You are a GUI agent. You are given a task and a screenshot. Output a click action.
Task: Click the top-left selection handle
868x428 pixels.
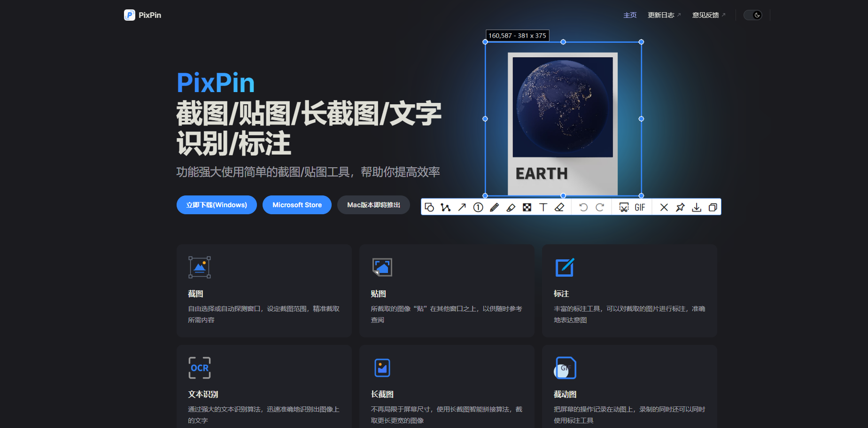tap(485, 42)
